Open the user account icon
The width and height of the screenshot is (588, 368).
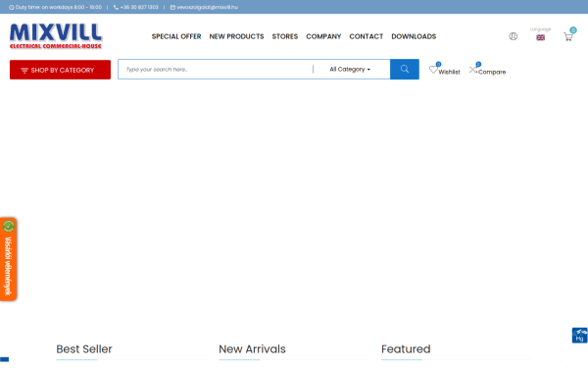tap(513, 36)
